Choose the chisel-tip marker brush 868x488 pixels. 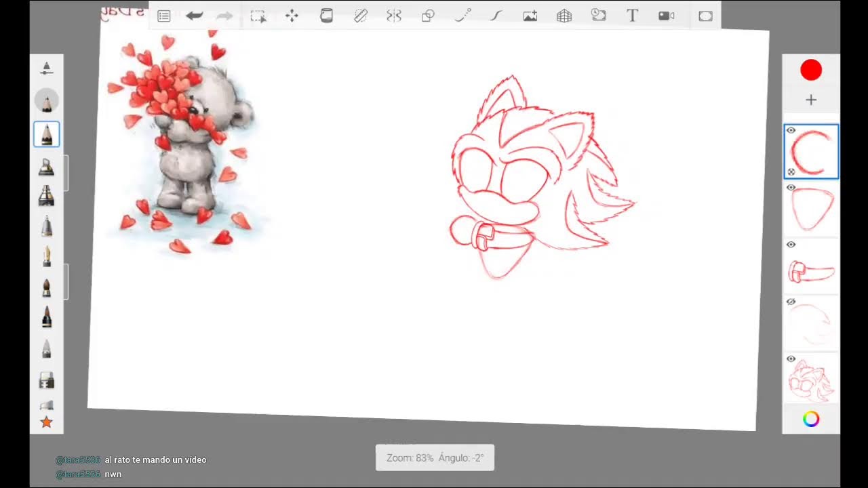pos(47,167)
